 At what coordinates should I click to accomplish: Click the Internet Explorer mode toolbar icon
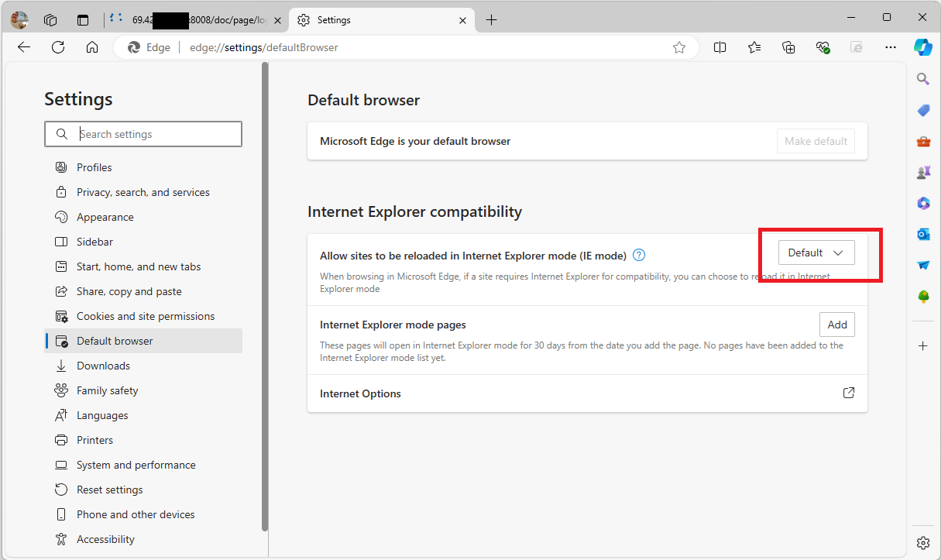coord(857,47)
